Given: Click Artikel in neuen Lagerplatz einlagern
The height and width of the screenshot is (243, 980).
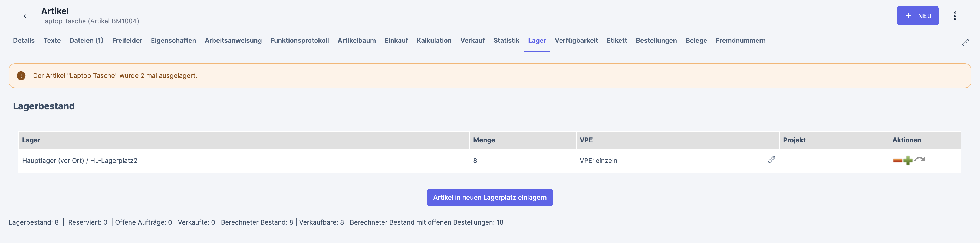Looking at the screenshot, I should pyautogui.click(x=490, y=197).
